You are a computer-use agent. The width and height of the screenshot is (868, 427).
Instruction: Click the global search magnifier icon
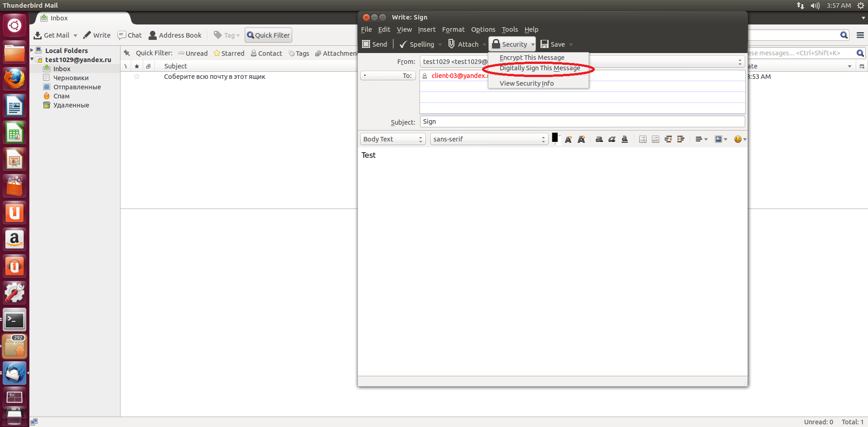click(844, 35)
